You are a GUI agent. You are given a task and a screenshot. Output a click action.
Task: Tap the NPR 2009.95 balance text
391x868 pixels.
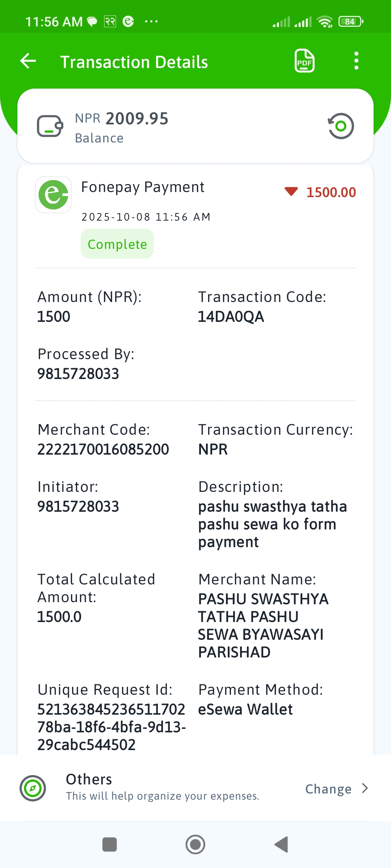(x=122, y=119)
